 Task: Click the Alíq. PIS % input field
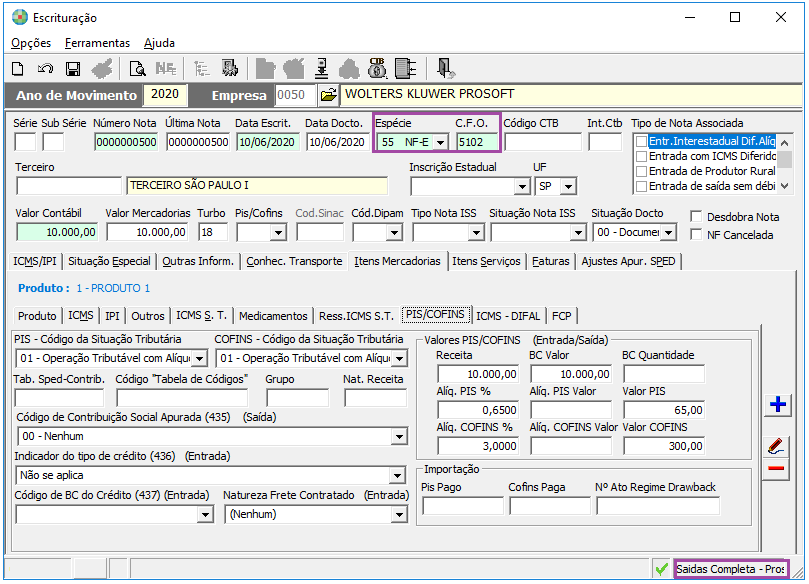click(478, 410)
